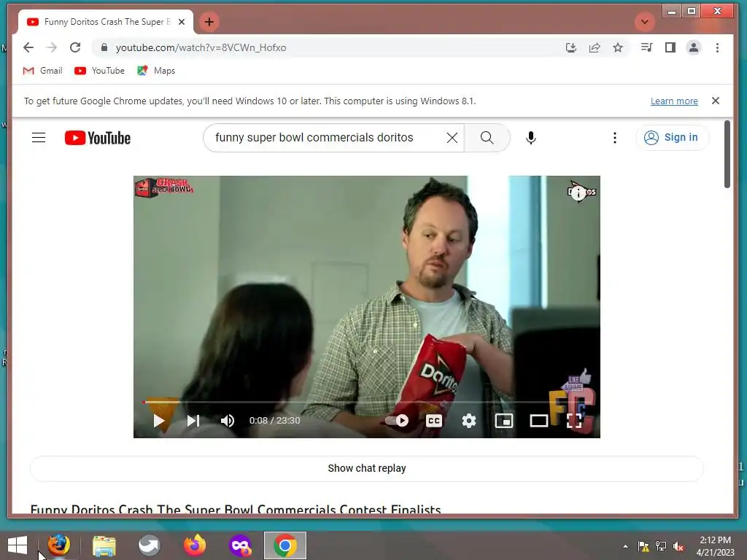Click the forward navigation arrow
Image resolution: width=747 pixels, height=560 pixels.
(52, 47)
